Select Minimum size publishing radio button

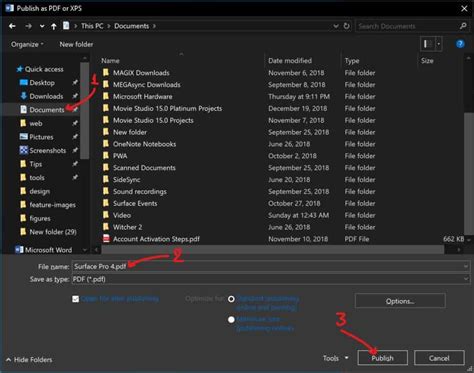231,320
